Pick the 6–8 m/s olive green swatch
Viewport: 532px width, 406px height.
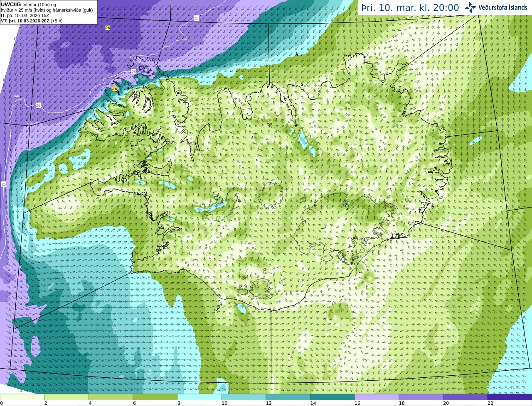coord(155,397)
